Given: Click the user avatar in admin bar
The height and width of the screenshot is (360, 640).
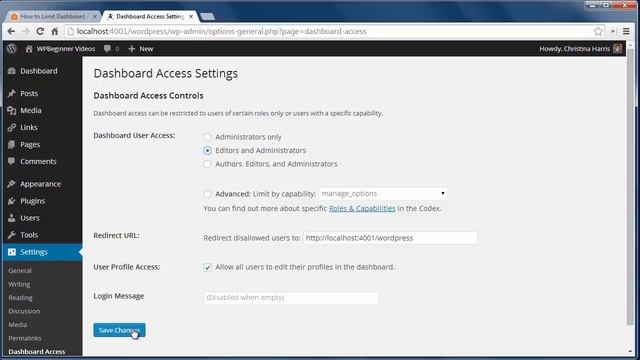Looking at the screenshot, I should (x=617, y=49).
